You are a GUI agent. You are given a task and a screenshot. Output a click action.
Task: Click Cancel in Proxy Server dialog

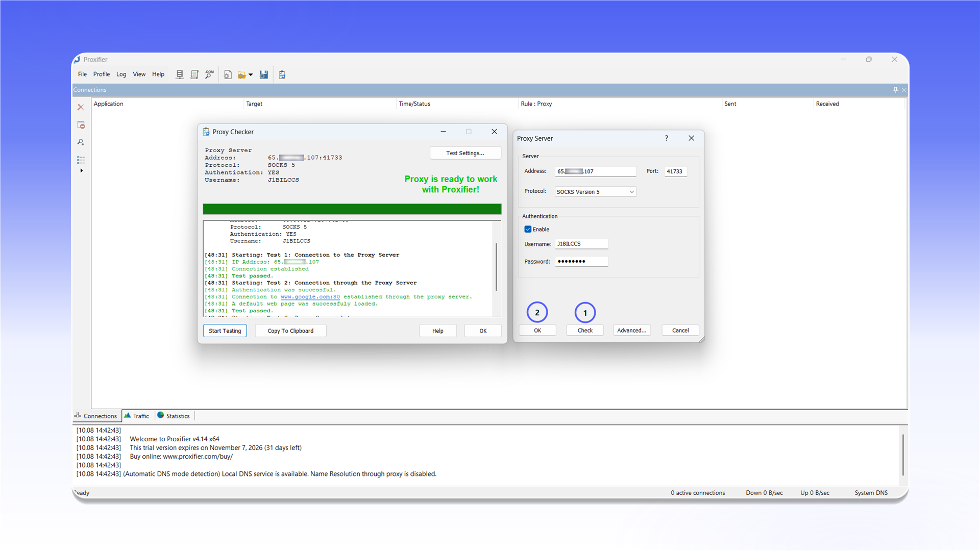[680, 330]
